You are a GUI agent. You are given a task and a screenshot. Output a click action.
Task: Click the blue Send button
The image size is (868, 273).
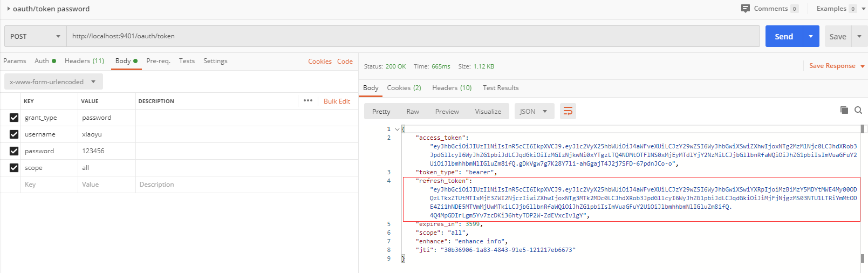tap(784, 36)
